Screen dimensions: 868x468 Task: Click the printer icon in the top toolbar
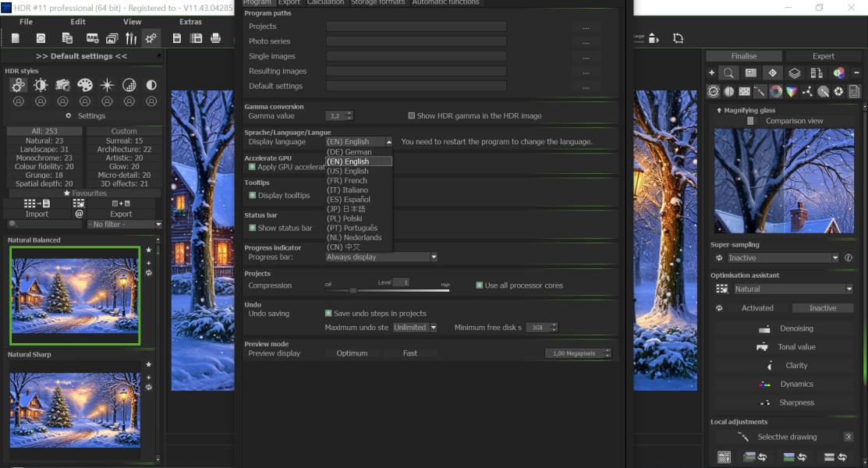215,38
